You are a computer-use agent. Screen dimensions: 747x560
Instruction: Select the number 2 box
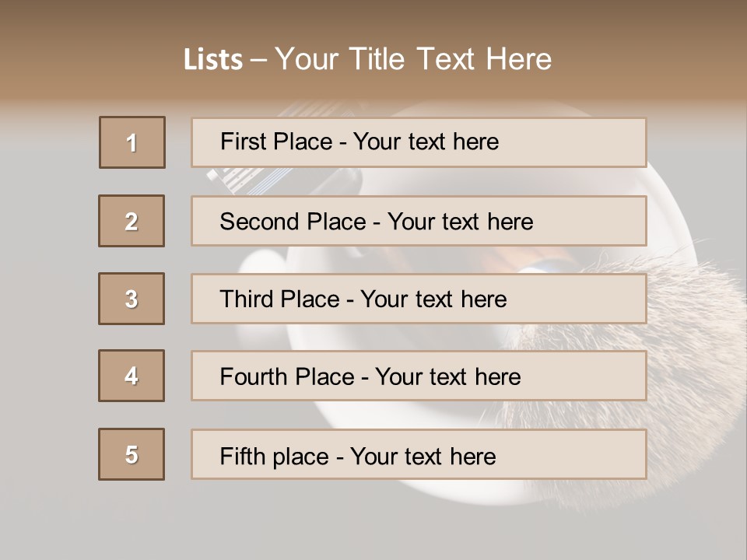pos(132,221)
